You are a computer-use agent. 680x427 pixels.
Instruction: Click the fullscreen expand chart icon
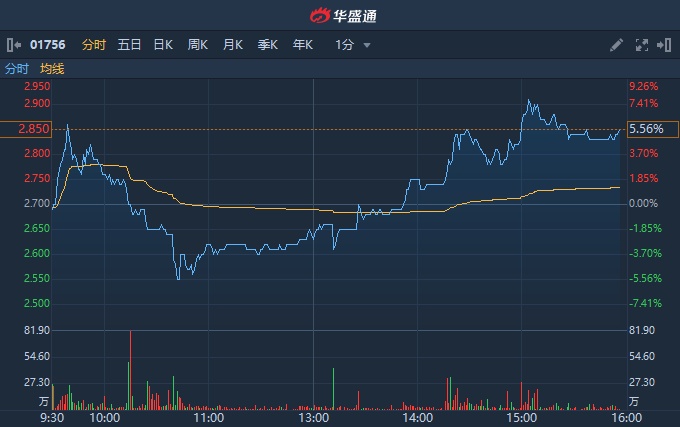click(x=641, y=45)
